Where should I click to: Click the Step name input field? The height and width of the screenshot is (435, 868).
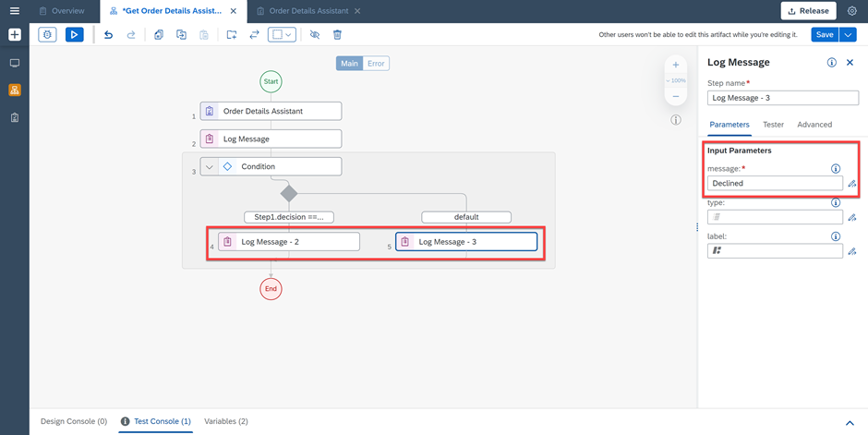click(x=783, y=98)
